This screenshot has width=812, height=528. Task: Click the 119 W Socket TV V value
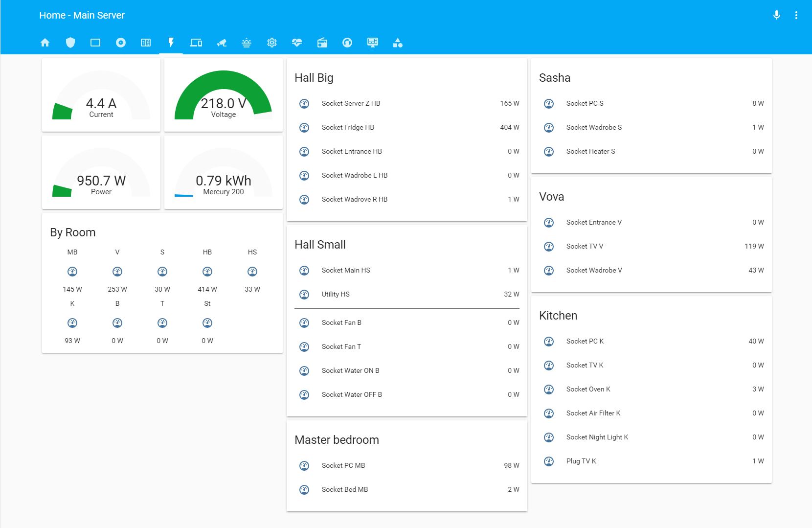pyautogui.click(x=754, y=246)
